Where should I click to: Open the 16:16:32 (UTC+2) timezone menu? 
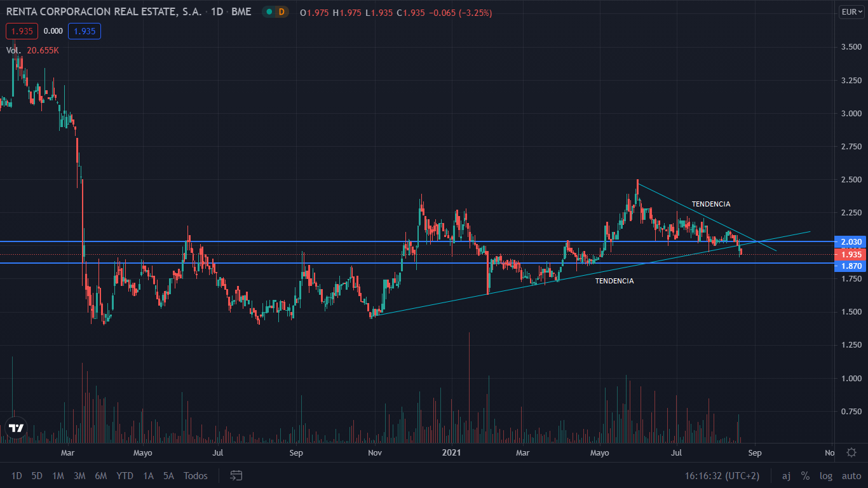point(722,475)
